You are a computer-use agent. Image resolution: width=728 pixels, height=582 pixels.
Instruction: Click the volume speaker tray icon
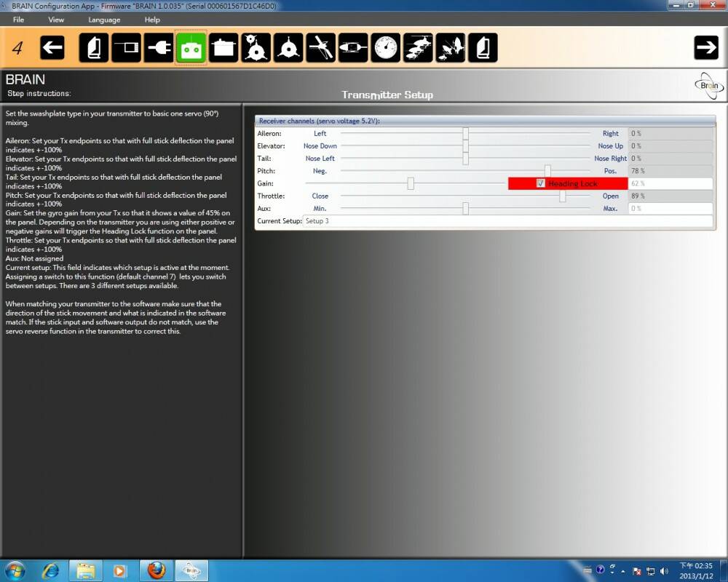pyautogui.click(x=665, y=571)
